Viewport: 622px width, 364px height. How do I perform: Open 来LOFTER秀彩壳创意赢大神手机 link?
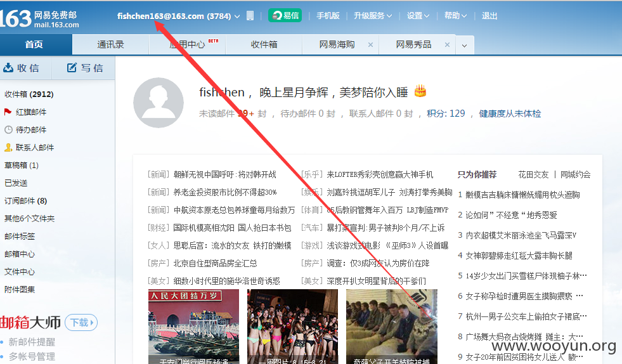[380, 174]
